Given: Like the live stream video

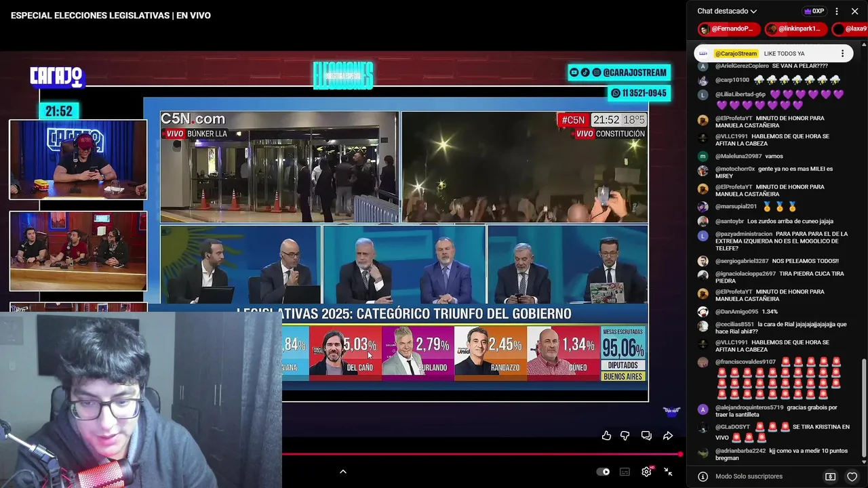Looking at the screenshot, I should (606, 436).
